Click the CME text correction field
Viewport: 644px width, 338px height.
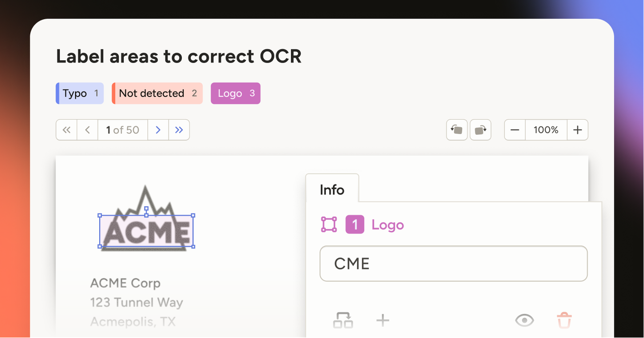[x=453, y=263]
